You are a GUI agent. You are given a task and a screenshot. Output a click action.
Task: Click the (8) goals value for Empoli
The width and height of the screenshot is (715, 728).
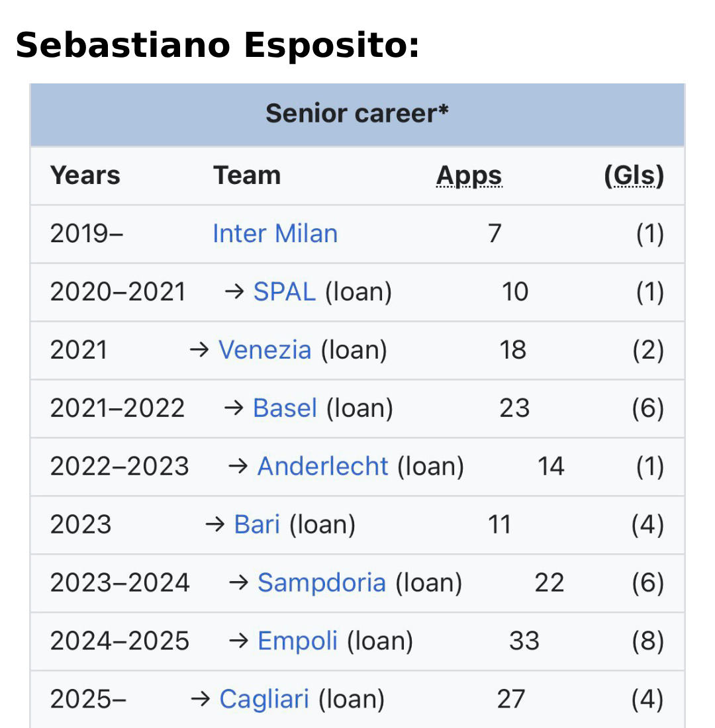647,641
